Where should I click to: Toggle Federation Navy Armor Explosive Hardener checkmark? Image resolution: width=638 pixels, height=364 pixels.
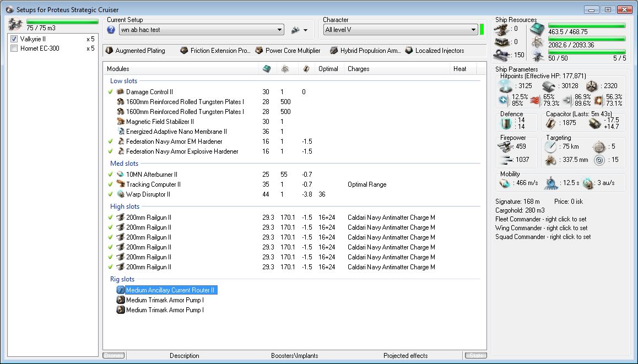[110, 151]
